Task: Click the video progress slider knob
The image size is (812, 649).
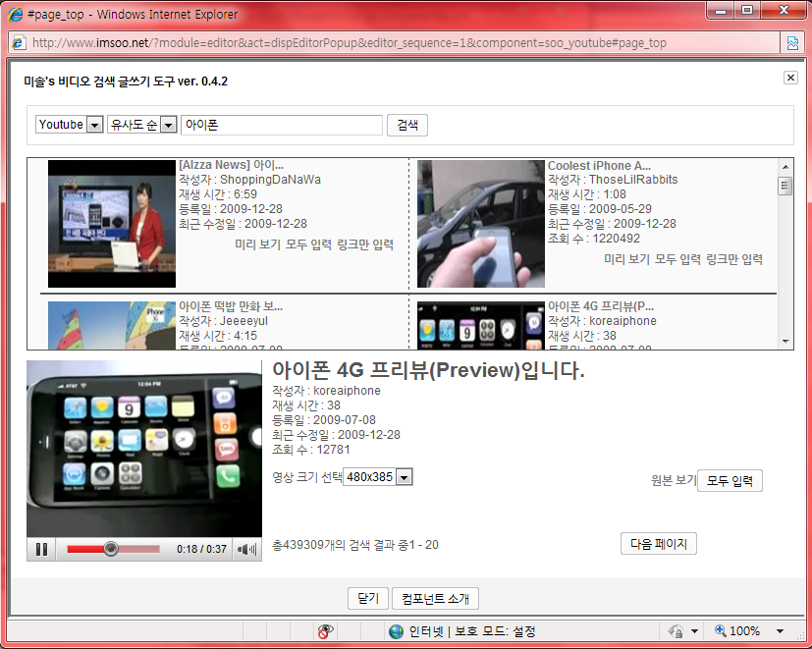Action: coord(110,549)
